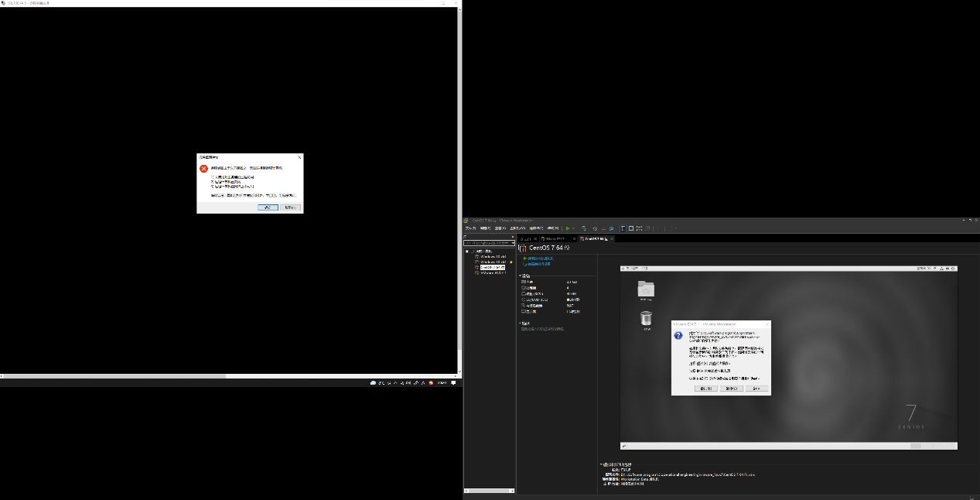
Task: Click last button in VMware question dialog
Action: tap(756, 389)
